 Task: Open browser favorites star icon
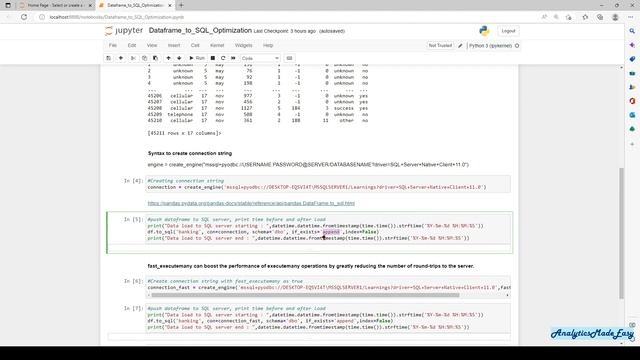coord(585,17)
